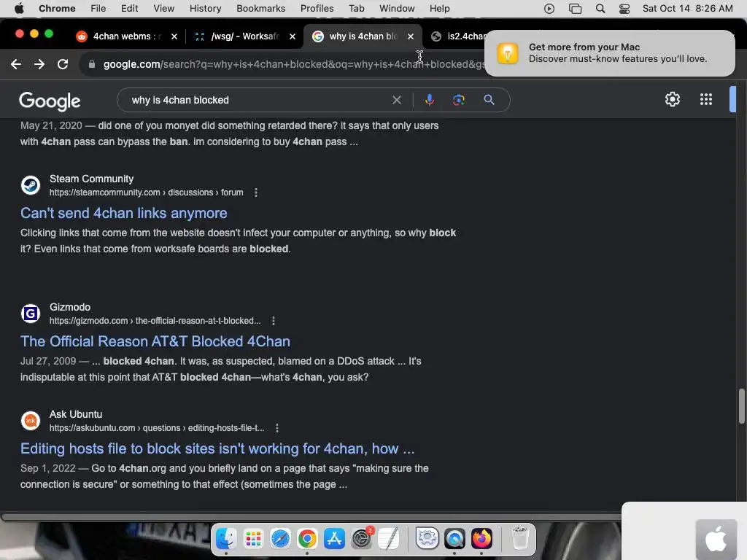Image resolution: width=747 pixels, height=560 pixels.
Task: Open Spotlight search in menu bar
Action: 600,9
